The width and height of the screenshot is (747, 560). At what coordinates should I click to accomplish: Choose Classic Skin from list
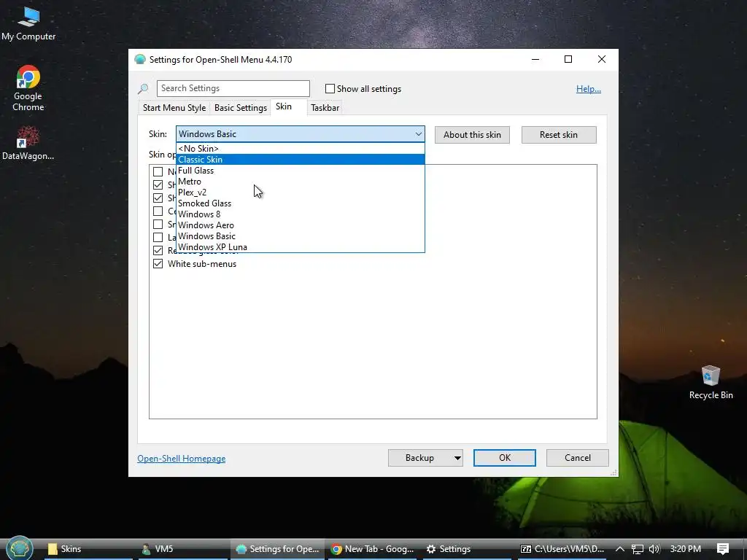tap(300, 160)
